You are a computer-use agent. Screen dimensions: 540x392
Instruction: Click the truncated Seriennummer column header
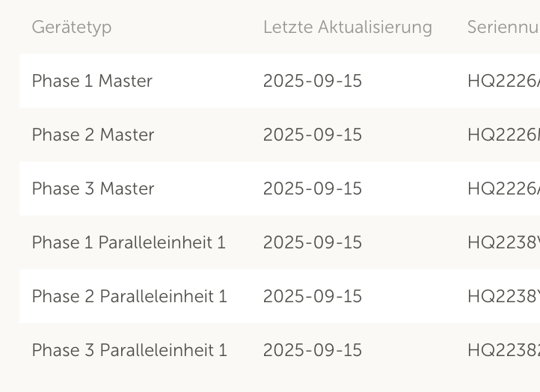503,28
